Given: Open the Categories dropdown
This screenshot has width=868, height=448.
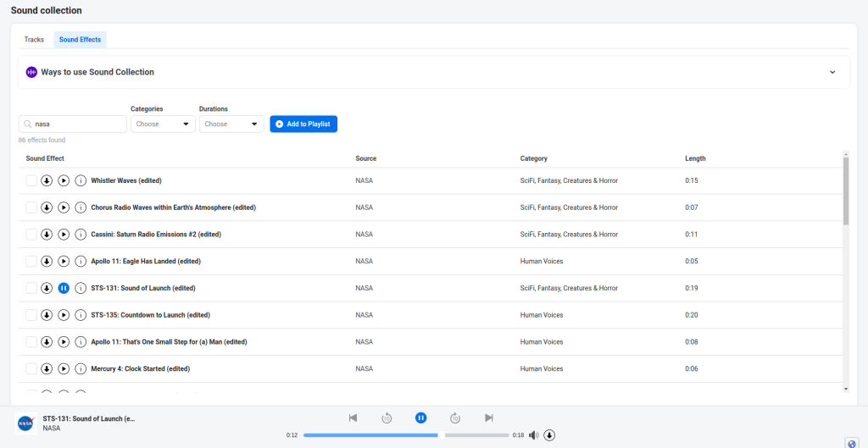Looking at the screenshot, I should point(163,124).
